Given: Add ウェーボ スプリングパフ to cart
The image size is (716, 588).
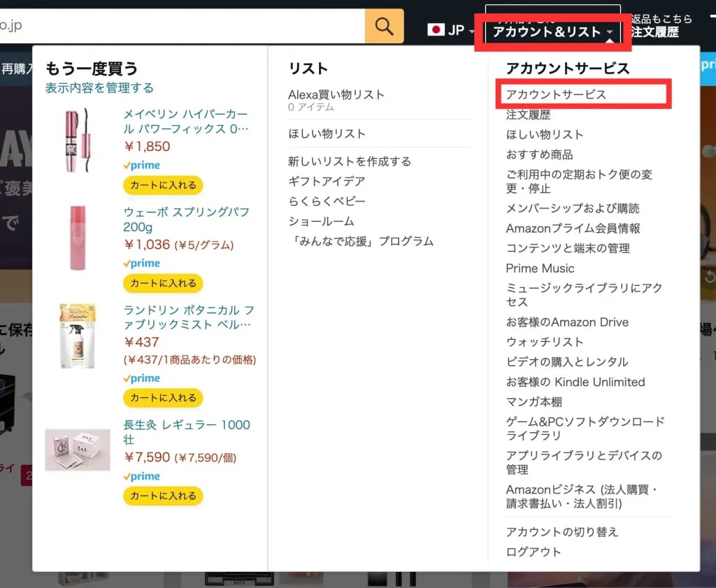Looking at the screenshot, I should [x=162, y=284].
